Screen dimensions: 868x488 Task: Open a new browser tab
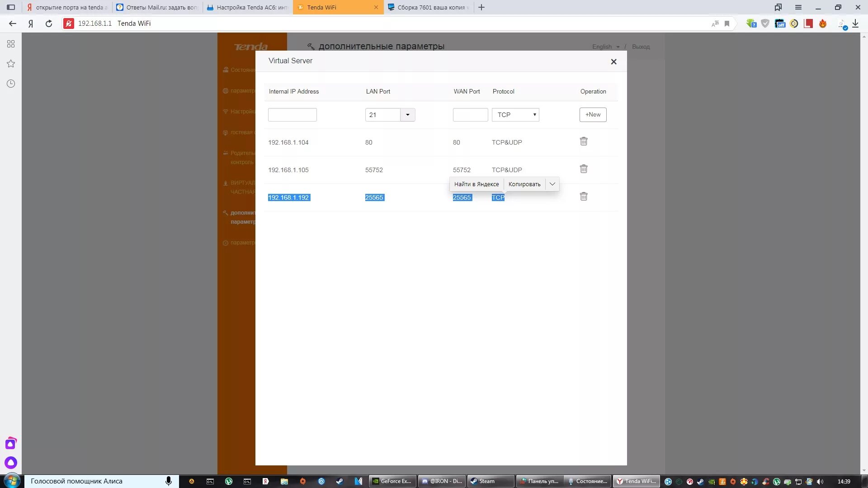481,7
